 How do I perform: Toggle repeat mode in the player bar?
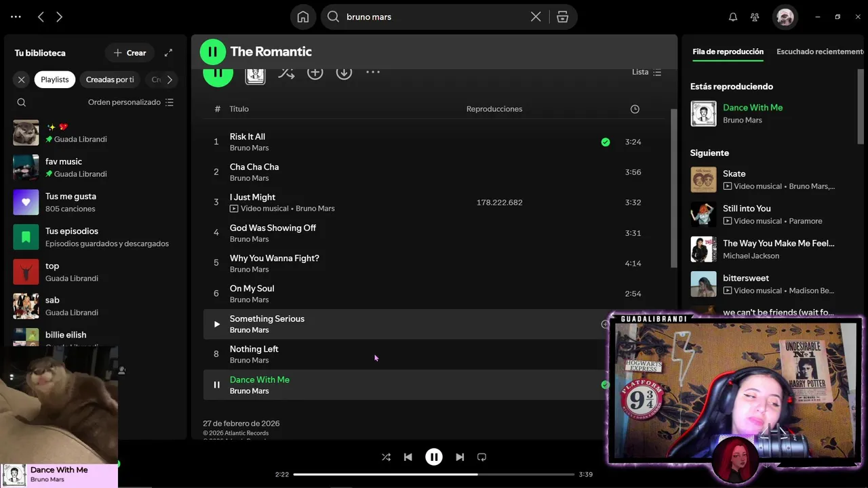481,457
